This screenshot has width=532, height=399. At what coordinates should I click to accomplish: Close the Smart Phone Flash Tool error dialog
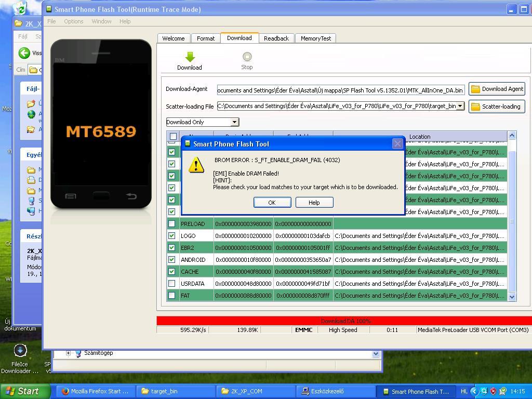point(397,144)
